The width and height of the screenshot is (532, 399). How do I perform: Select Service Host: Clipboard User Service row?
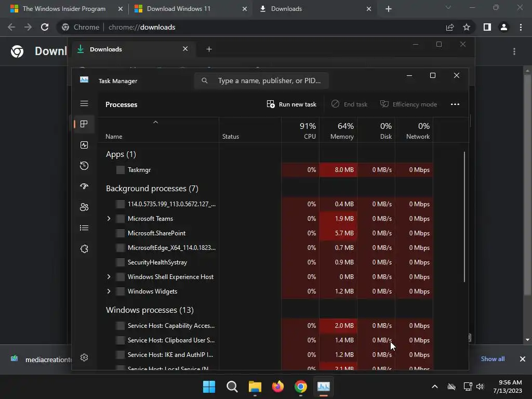(x=265, y=340)
